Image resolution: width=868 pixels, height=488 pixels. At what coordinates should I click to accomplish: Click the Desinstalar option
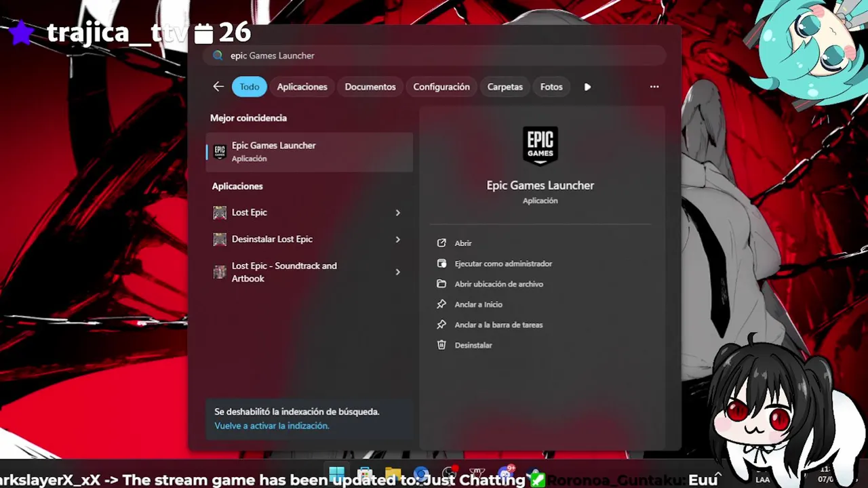473,345
